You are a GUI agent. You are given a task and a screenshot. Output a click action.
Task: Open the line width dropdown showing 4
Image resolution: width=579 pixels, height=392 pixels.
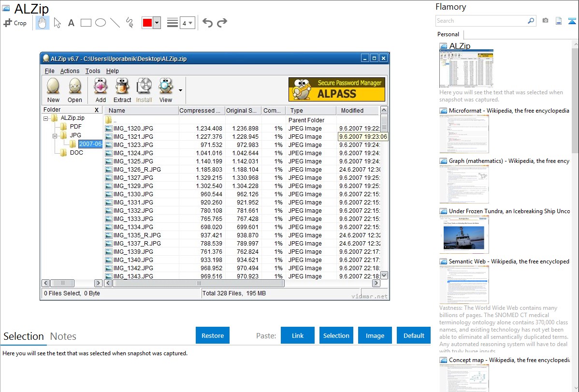[187, 23]
